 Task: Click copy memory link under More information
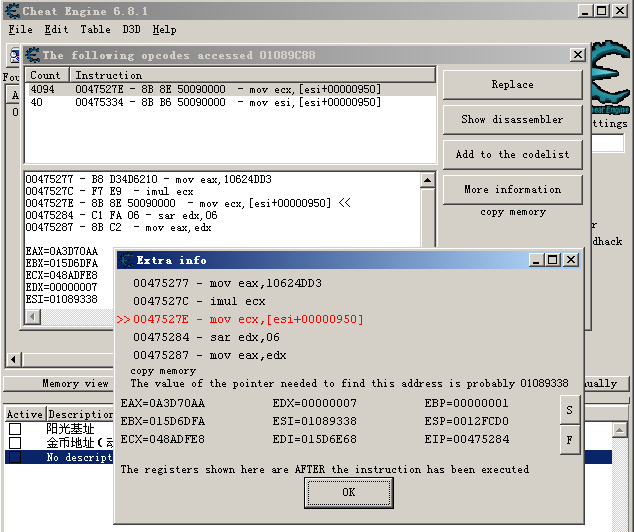pos(513,212)
